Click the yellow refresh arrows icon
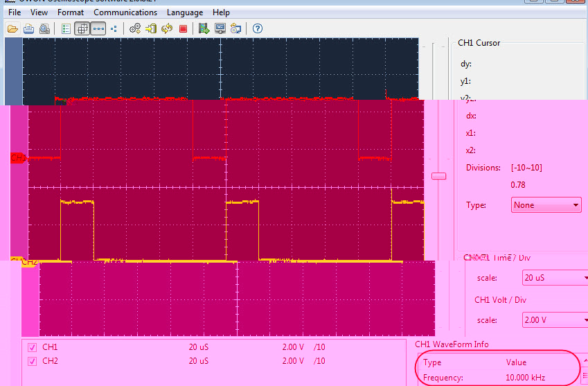This screenshot has width=588, height=386. [167, 28]
